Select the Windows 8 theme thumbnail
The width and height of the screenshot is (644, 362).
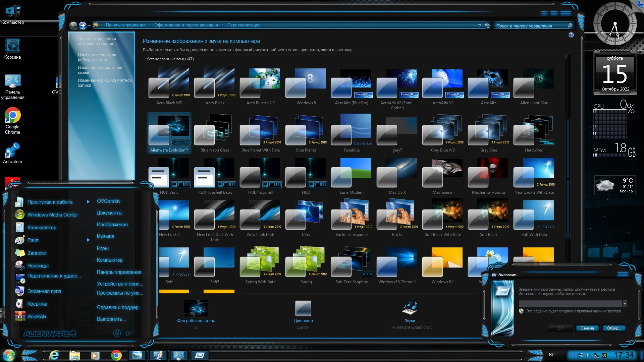tap(306, 83)
